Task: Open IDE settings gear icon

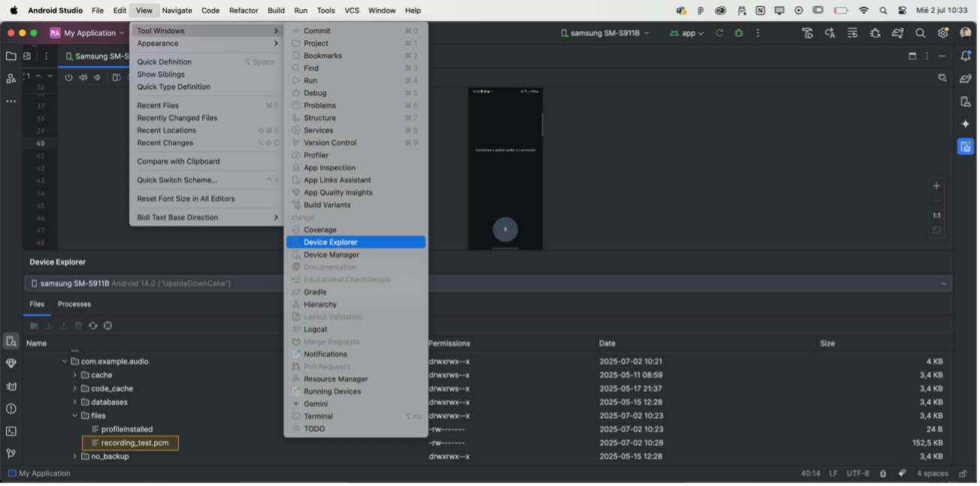Action: (943, 33)
